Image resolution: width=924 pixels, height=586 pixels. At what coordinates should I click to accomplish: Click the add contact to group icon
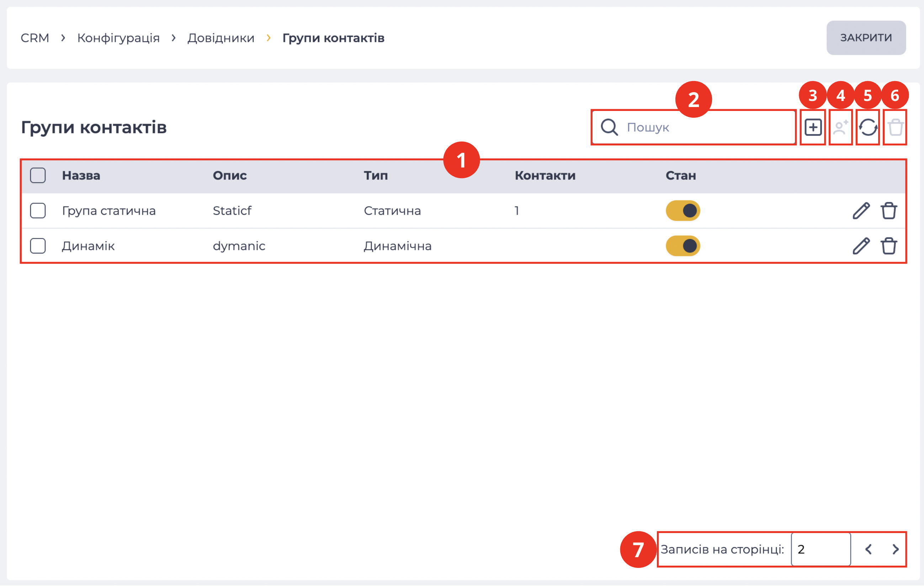[x=840, y=127]
